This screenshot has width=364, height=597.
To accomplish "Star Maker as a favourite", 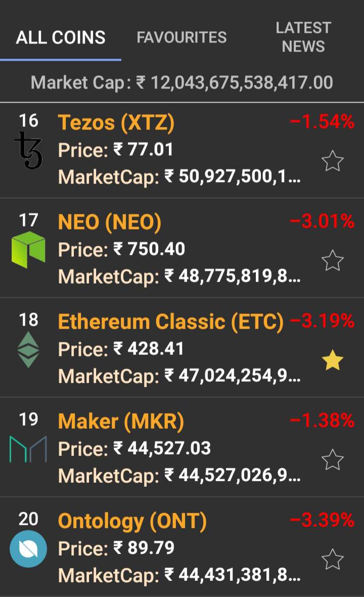I will click(x=332, y=460).
